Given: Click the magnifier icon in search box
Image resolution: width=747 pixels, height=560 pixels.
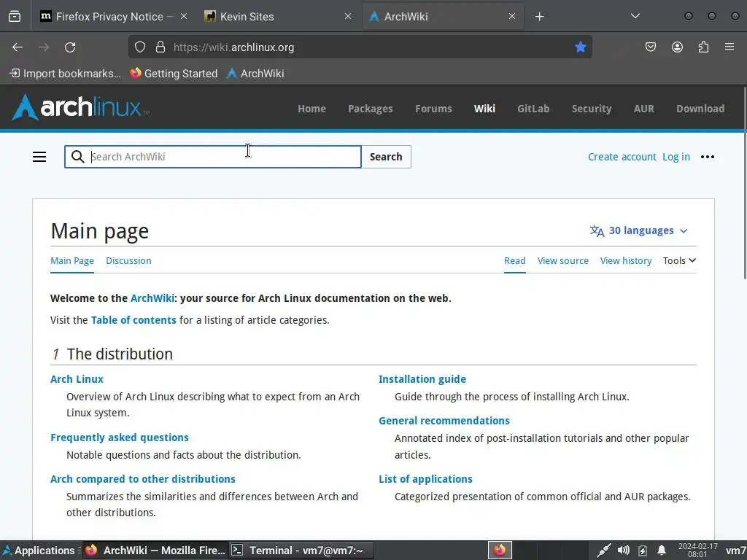Looking at the screenshot, I should pyautogui.click(x=77, y=157).
